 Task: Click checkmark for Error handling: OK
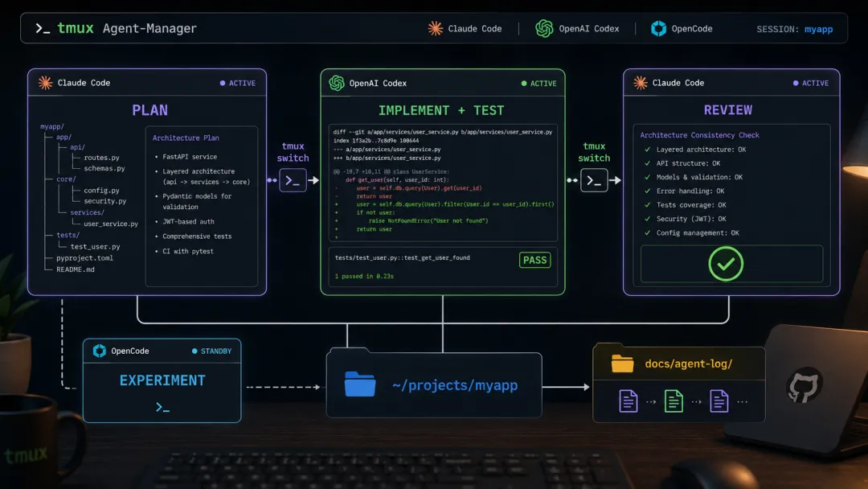click(647, 191)
